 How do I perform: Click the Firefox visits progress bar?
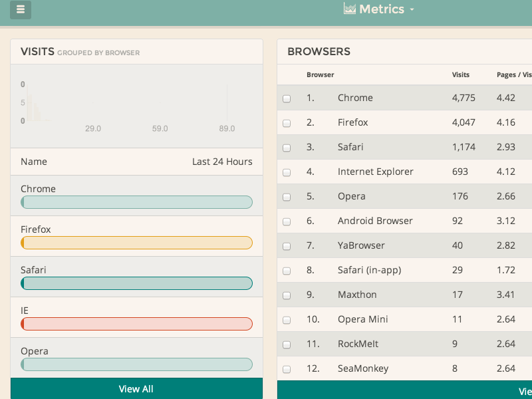click(x=136, y=243)
